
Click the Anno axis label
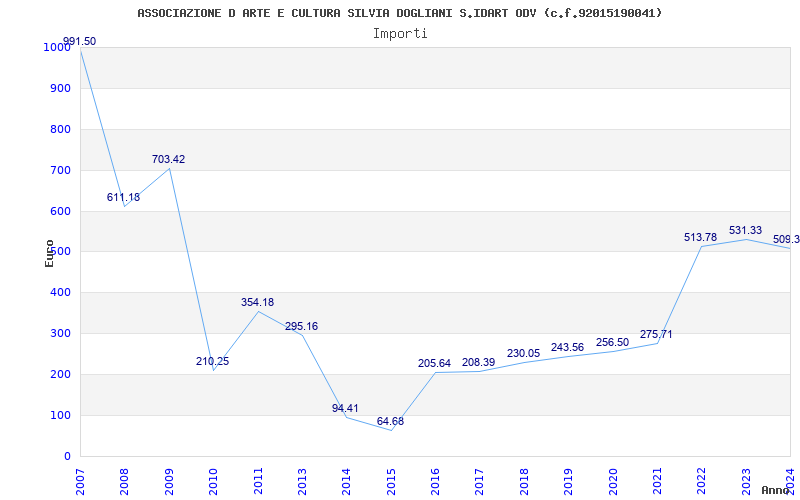[x=776, y=490]
